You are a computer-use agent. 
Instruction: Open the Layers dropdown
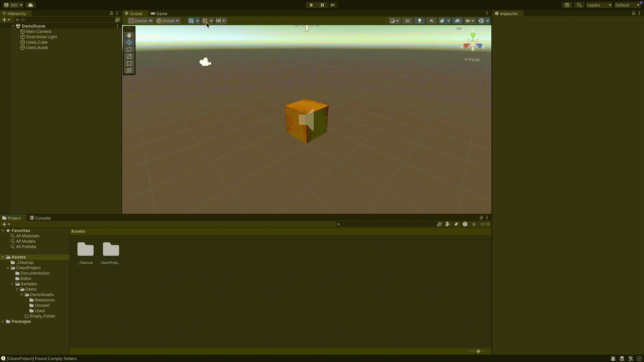[599, 5]
